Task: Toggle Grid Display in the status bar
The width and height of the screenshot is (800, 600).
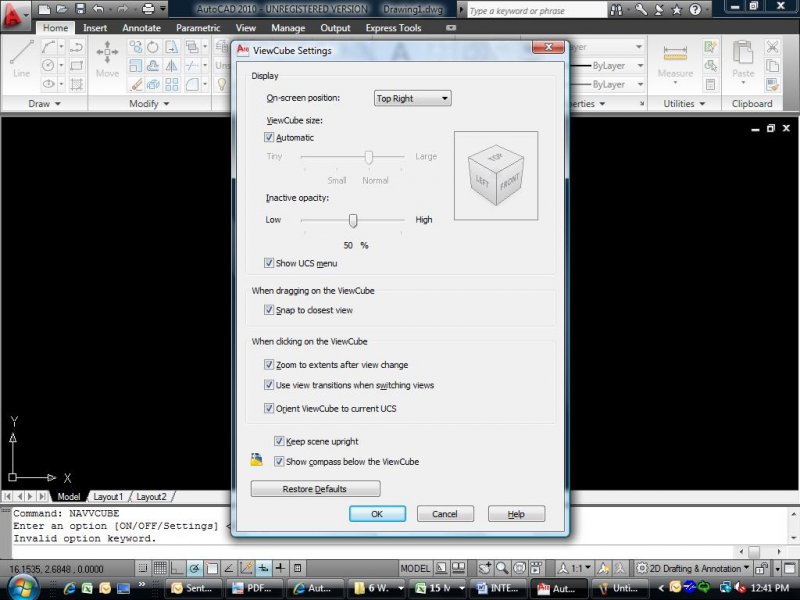Action: click(160, 568)
